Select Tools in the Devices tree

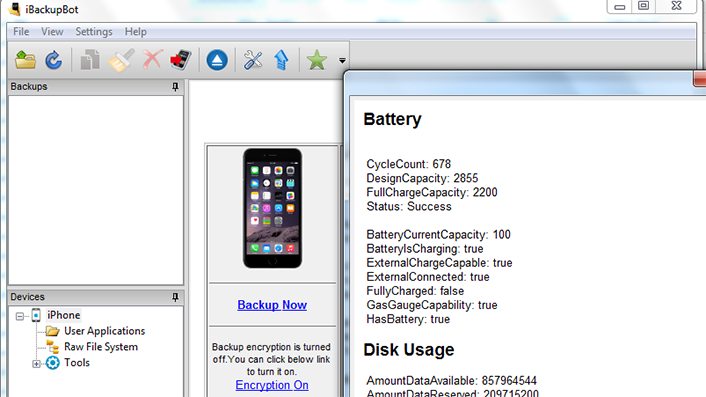click(77, 362)
